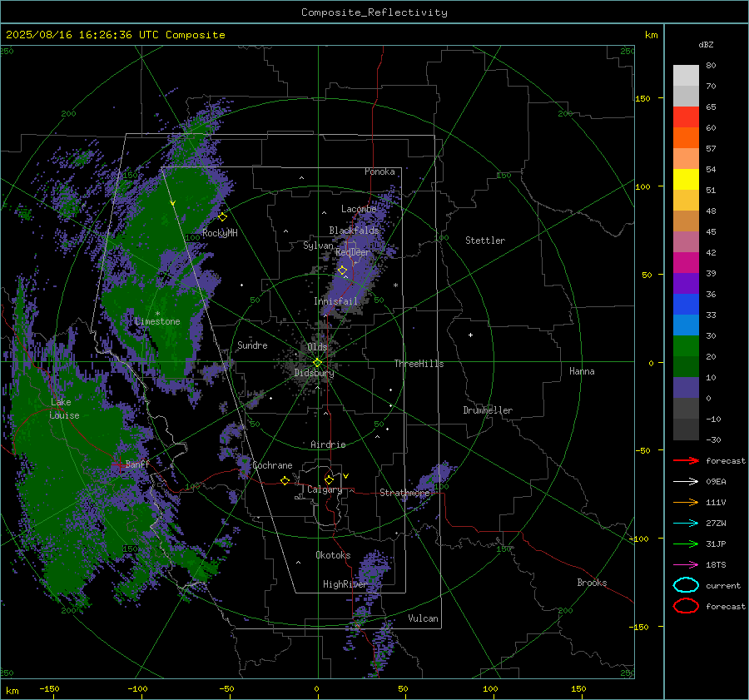The width and height of the screenshot is (749, 700).
Task: Click the magenta 18TS arrow legend icon
Action: click(686, 564)
